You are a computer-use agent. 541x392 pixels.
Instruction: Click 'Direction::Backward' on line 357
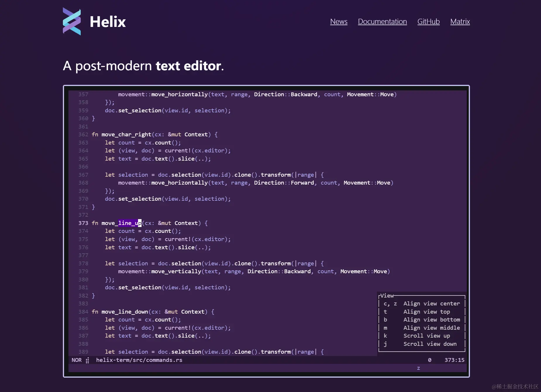(x=286, y=94)
